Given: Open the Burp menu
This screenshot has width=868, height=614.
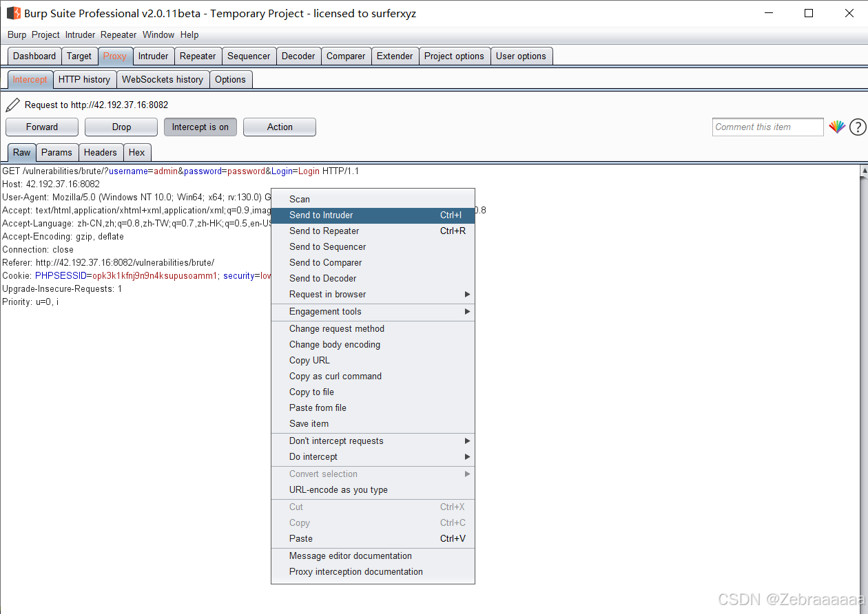Looking at the screenshot, I should 17,34.
